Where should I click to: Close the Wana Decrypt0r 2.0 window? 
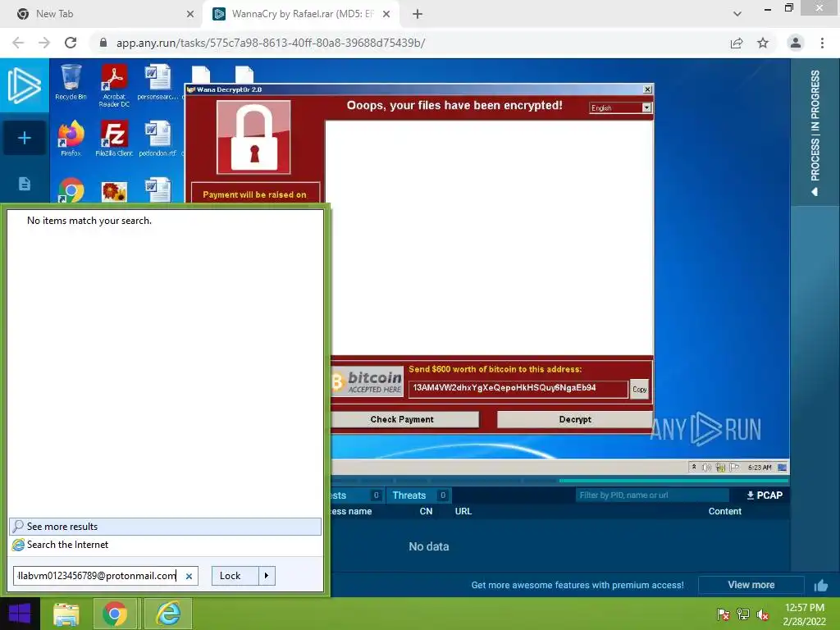tap(647, 89)
